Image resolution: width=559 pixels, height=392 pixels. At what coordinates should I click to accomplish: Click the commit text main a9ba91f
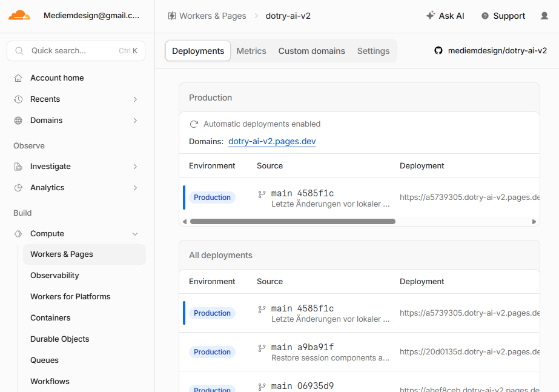(x=302, y=347)
